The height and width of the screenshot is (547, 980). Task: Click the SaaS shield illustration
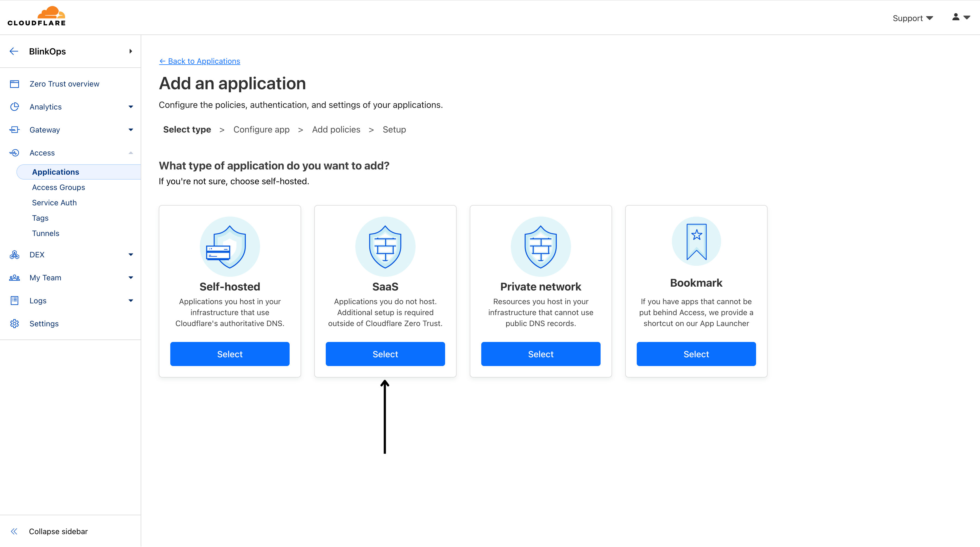(x=385, y=246)
